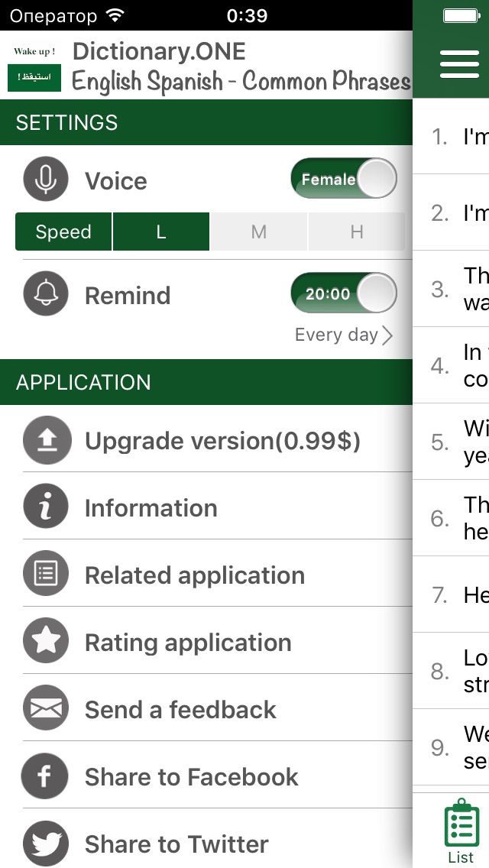Tap the 0:39 clock in status bar
The image size is (489, 868).
click(247, 15)
